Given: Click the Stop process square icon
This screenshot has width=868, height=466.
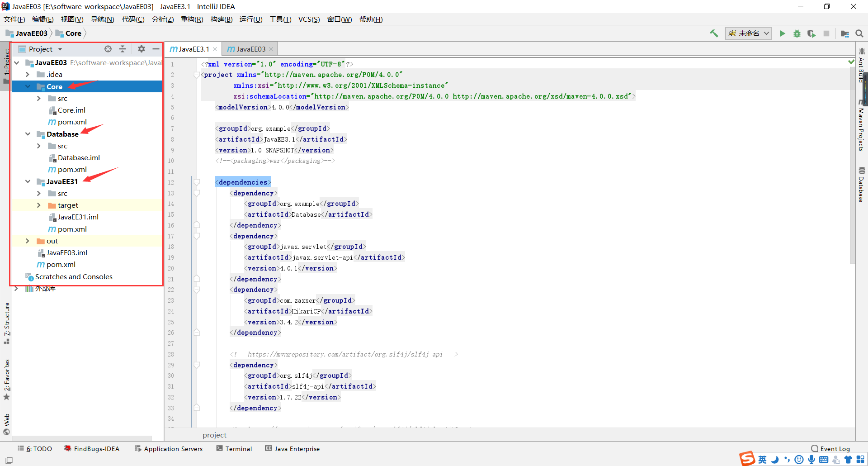Looking at the screenshot, I should (826, 33).
